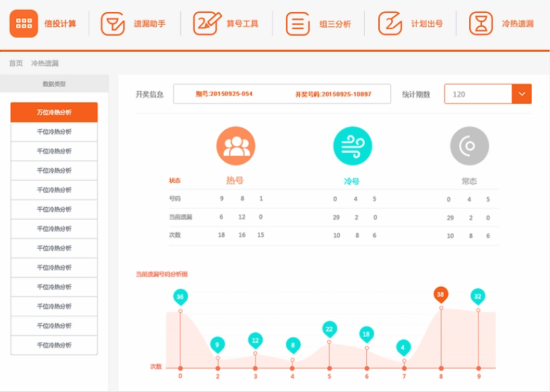Click the 当前遗漏 row label
The width and height of the screenshot is (550, 392).
pyautogui.click(x=180, y=217)
